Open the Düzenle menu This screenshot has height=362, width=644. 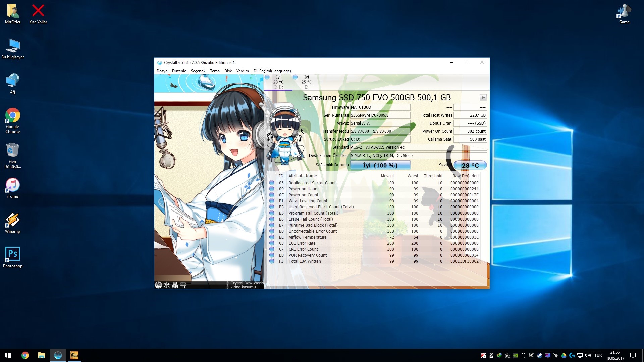point(179,71)
